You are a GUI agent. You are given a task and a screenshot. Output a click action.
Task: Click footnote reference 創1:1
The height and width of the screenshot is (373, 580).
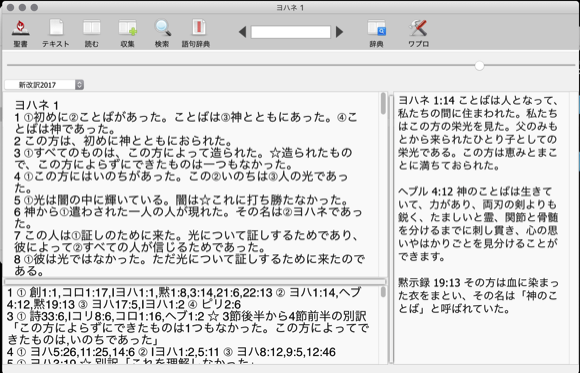click(44, 293)
